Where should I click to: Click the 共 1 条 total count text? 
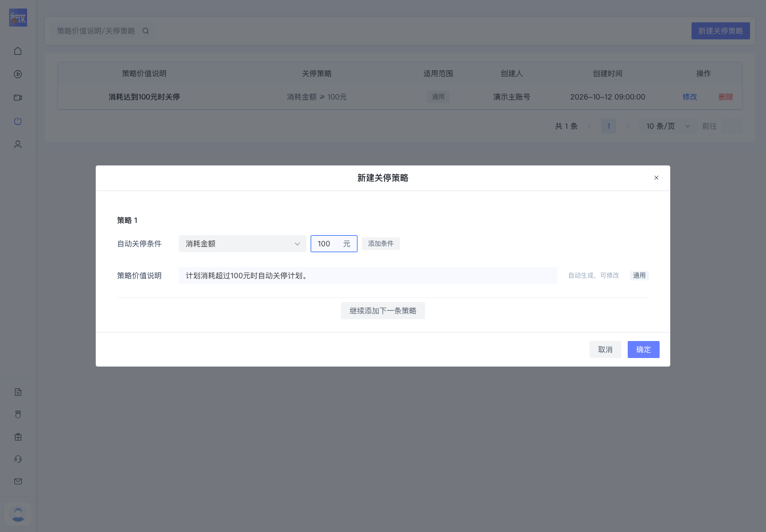[x=567, y=126]
